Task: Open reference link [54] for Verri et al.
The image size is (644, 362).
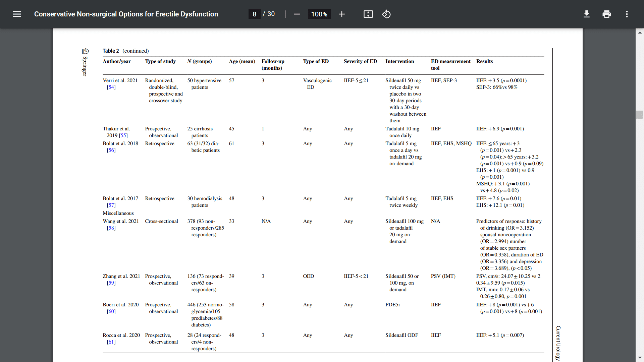Action: pyautogui.click(x=111, y=87)
